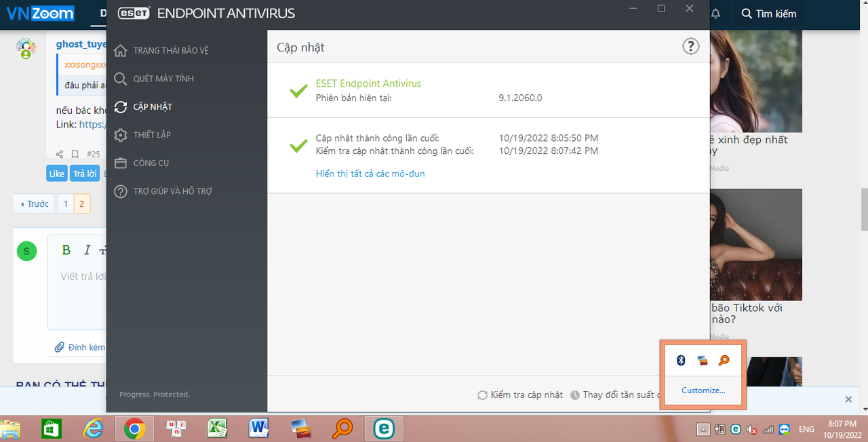868x442 pixels.
Task: Open page 1 of the thread
Action: coord(66,204)
